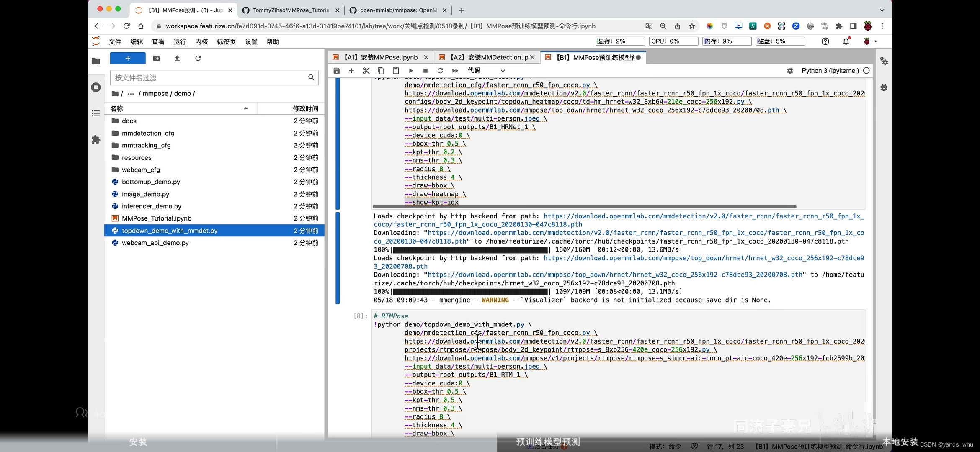Switch to open-mmlab/mmpose browser tab

[398, 10]
